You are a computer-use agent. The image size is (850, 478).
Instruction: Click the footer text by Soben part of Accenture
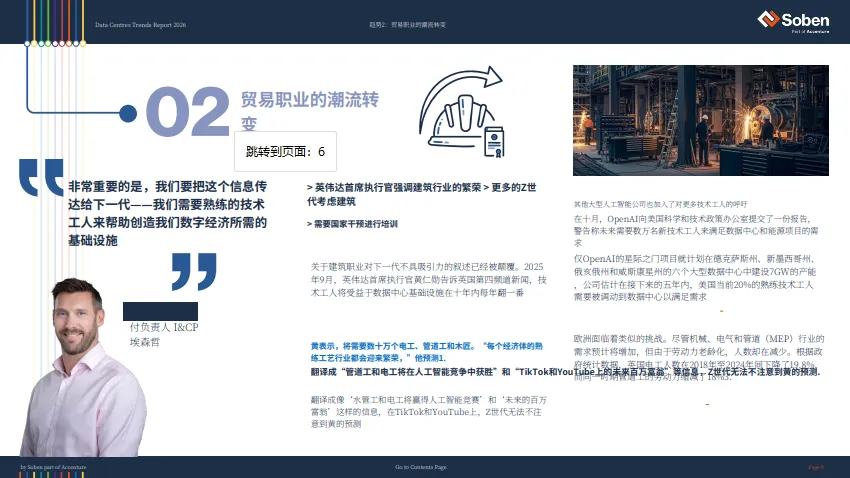coord(53,467)
